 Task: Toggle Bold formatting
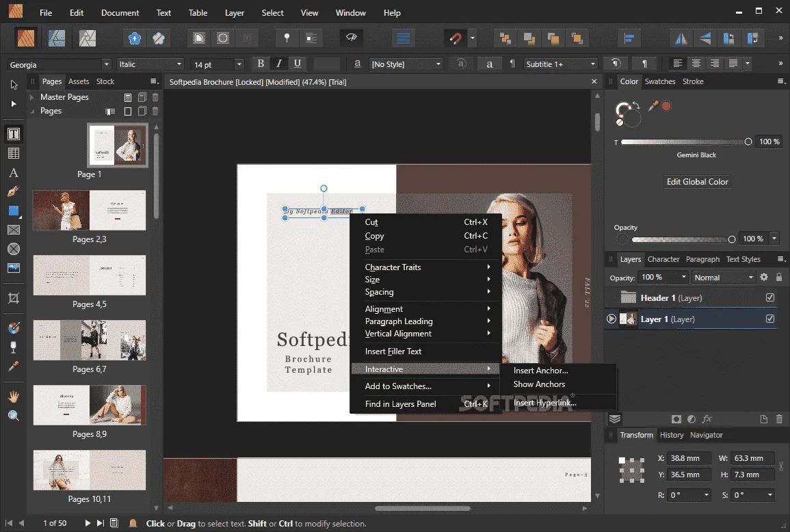click(x=261, y=64)
